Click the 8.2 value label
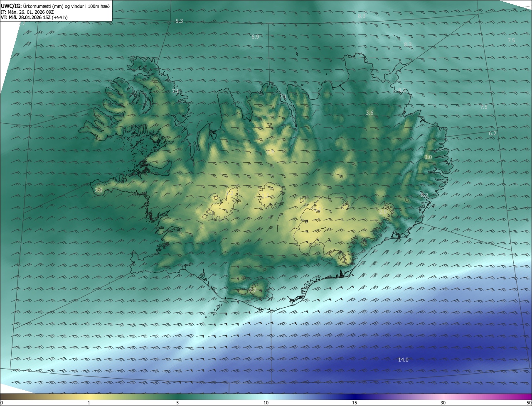Screen dimensions: 532x406 (424, 195)
